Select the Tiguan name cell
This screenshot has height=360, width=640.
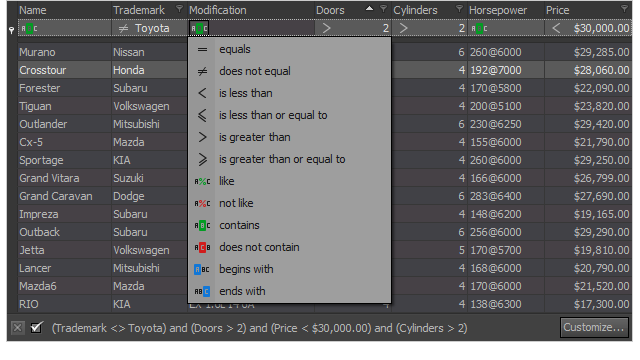pyautogui.click(x=64, y=106)
